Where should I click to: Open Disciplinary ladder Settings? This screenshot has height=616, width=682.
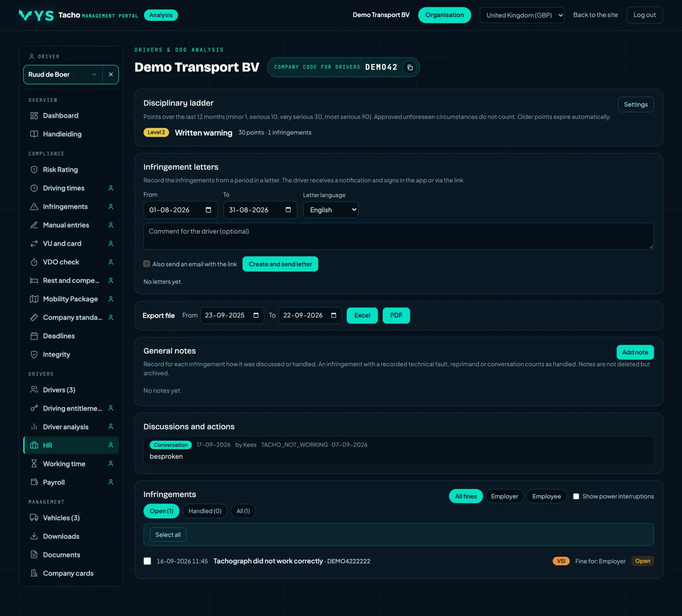pos(636,104)
